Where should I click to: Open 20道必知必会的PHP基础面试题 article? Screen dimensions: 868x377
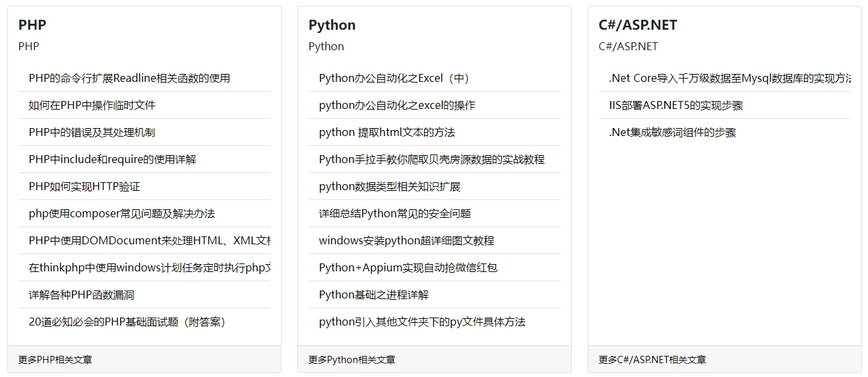click(x=127, y=322)
